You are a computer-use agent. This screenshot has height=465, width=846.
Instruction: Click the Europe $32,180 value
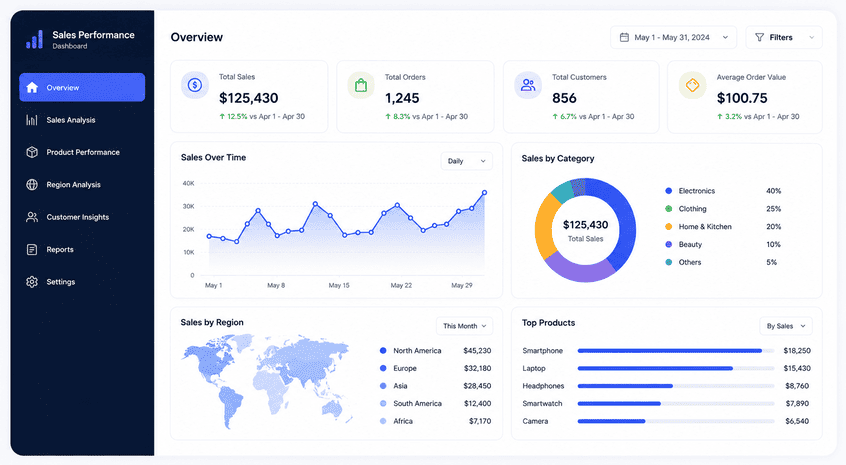pos(477,368)
